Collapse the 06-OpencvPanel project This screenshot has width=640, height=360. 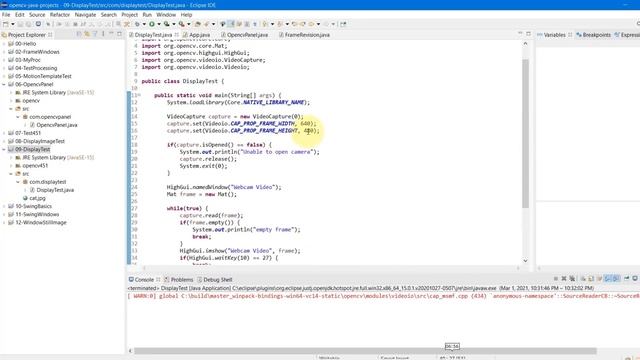(4, 84)
